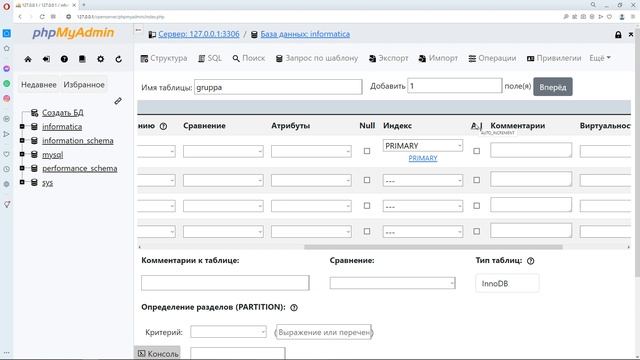Viewport: 640px width, 360px height.
Task: Click the page lock icon at top right
Action: [618, 35]
